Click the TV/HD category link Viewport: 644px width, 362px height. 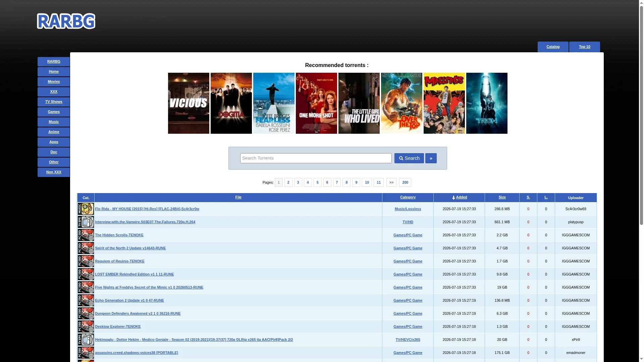[408, 222]
